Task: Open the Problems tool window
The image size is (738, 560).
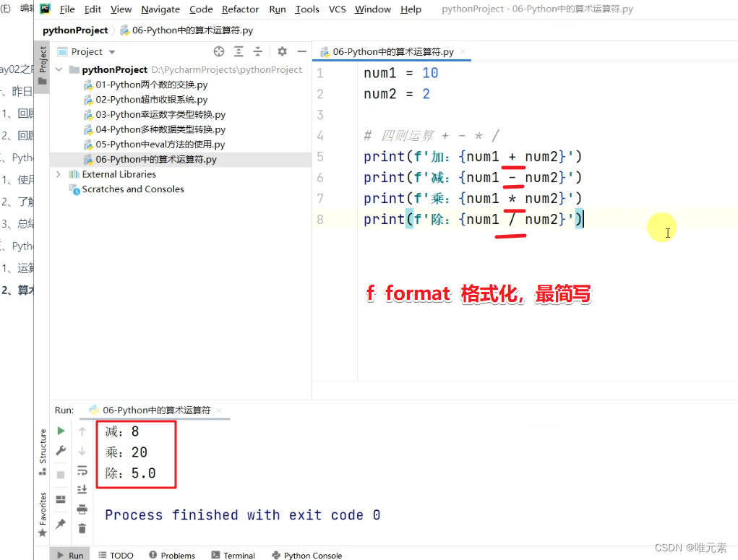Action: click(x=172, y=555)
